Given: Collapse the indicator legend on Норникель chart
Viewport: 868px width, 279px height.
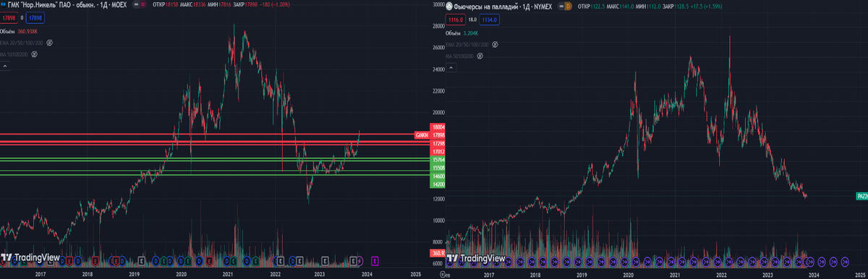Looking at the screenshot, I should pyautogui.click(x=5, y=66).
